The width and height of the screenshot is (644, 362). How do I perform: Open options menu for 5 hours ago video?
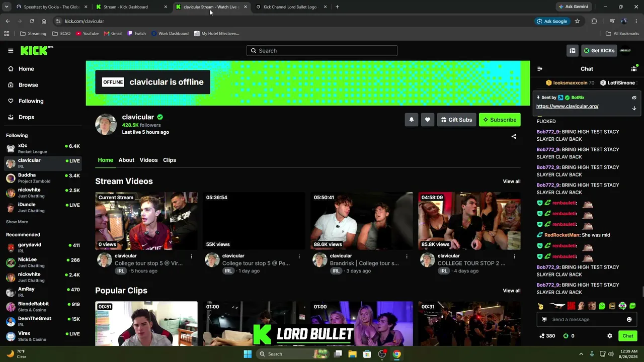tap(191, 256)
